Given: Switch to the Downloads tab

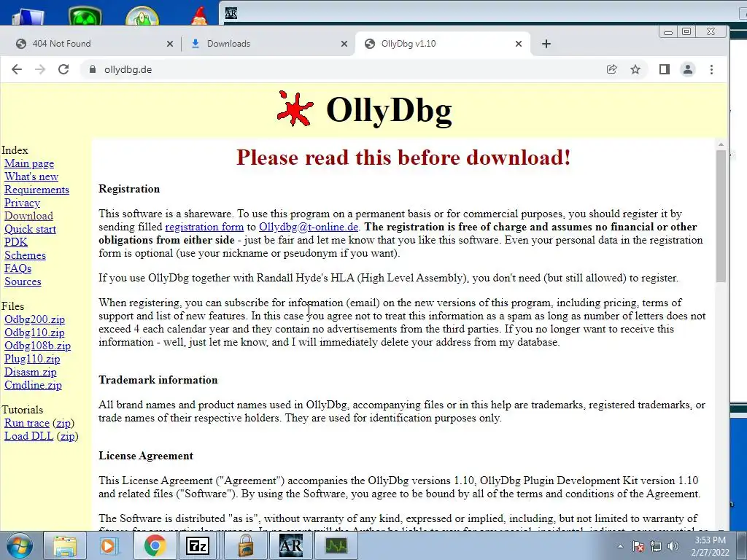Looking at the screenshot, I should 267,44.
